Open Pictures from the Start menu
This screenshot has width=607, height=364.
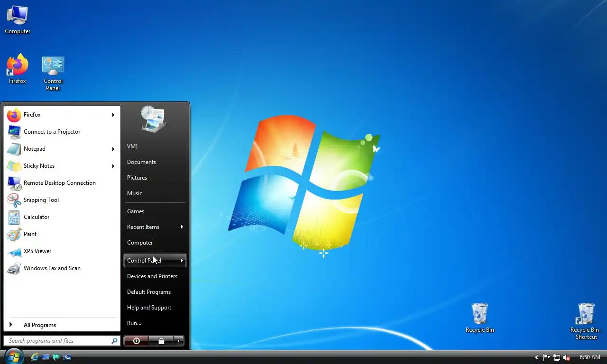[155, 178]
